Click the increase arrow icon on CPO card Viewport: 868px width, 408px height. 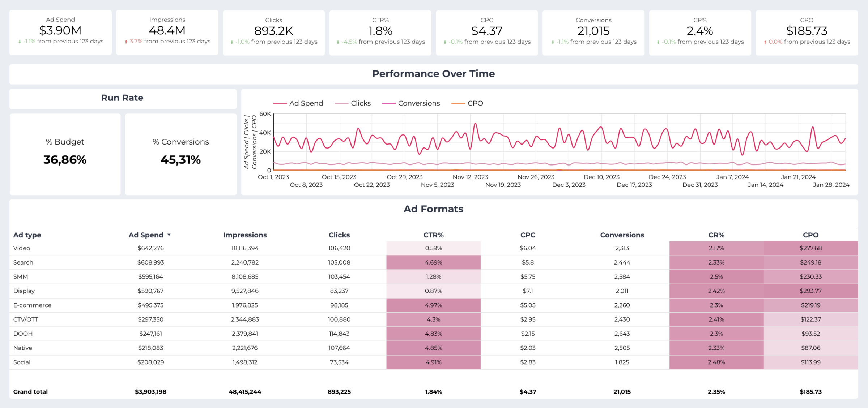(765, 42)
